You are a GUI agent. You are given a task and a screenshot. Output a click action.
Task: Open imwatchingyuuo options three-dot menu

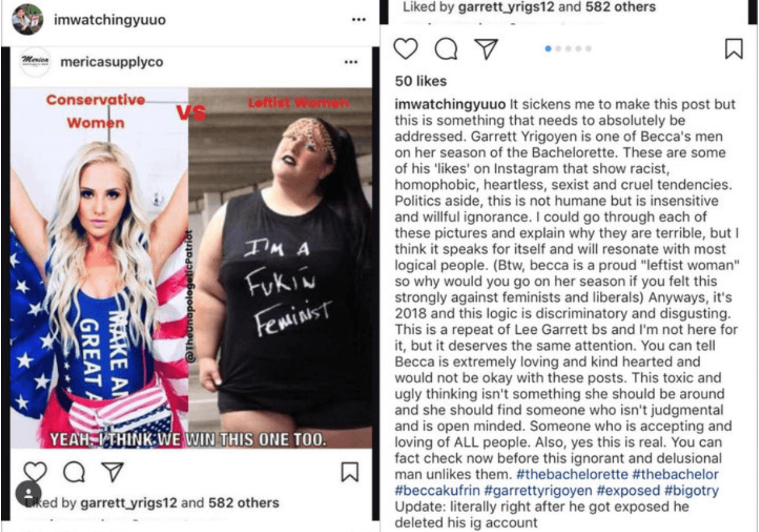pos(358,20)
